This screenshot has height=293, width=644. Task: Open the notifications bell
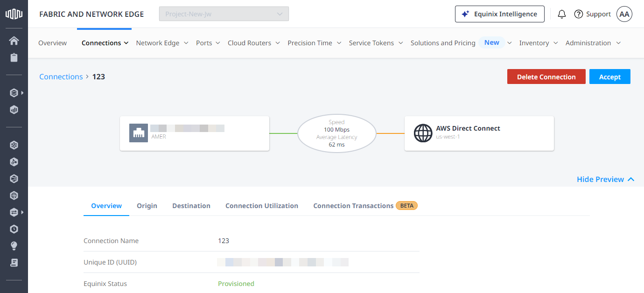click(562, 14)
